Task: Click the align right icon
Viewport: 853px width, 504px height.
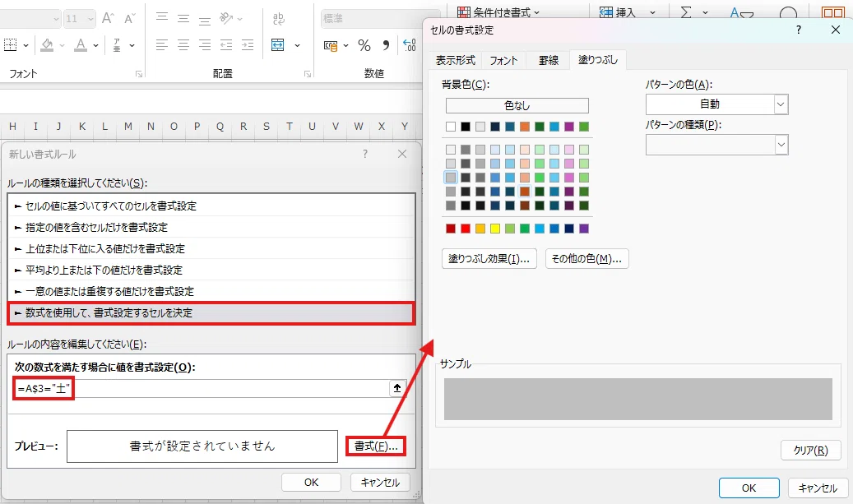Action: tap(205, 45)
